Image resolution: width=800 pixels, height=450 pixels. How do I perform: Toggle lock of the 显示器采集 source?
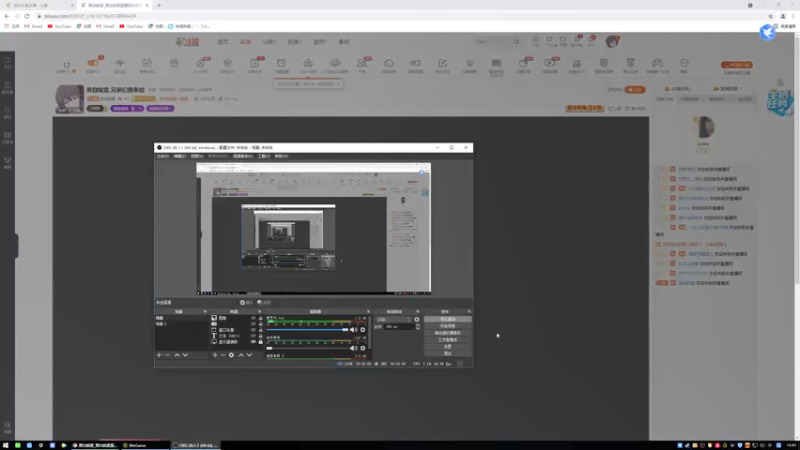261,342
